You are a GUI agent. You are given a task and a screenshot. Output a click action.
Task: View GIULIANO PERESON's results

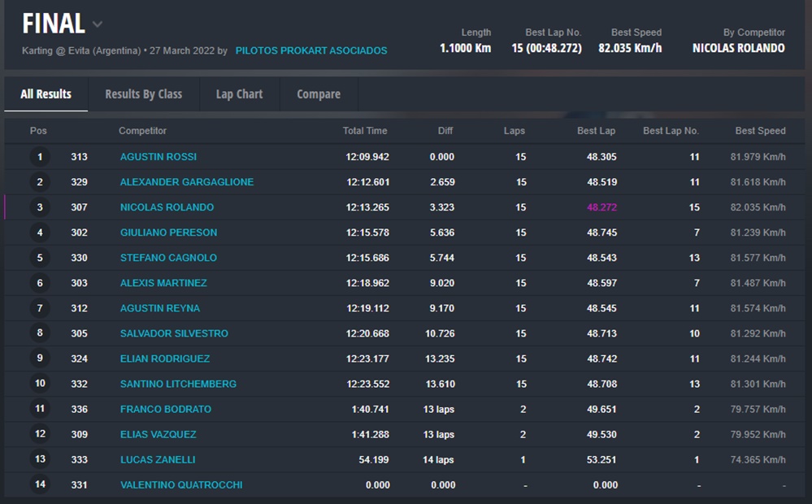[168, 232]
